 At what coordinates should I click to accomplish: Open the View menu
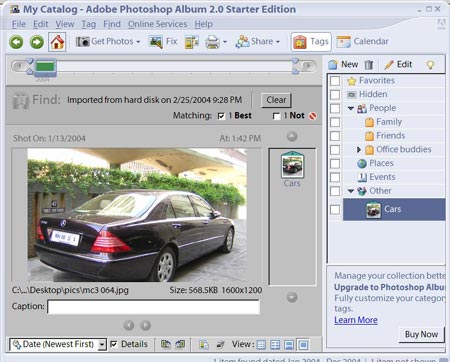(65, 24)
